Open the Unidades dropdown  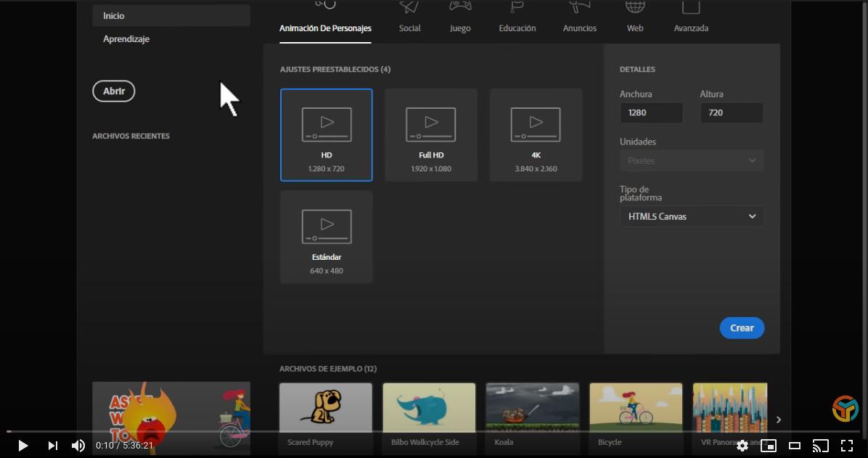[692, 160]
